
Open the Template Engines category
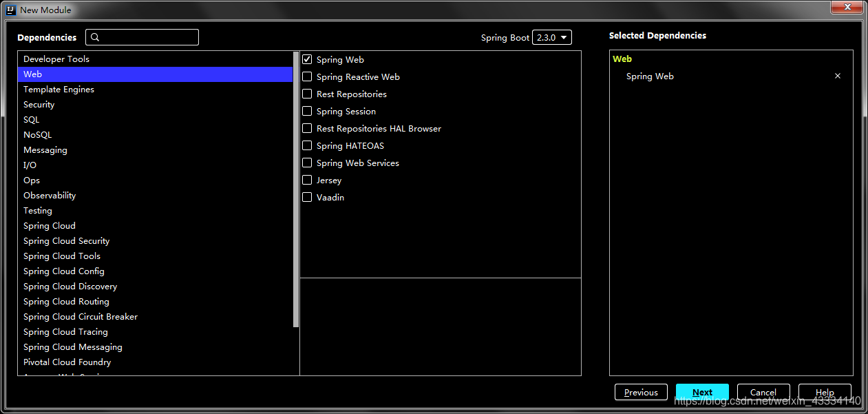156,90
